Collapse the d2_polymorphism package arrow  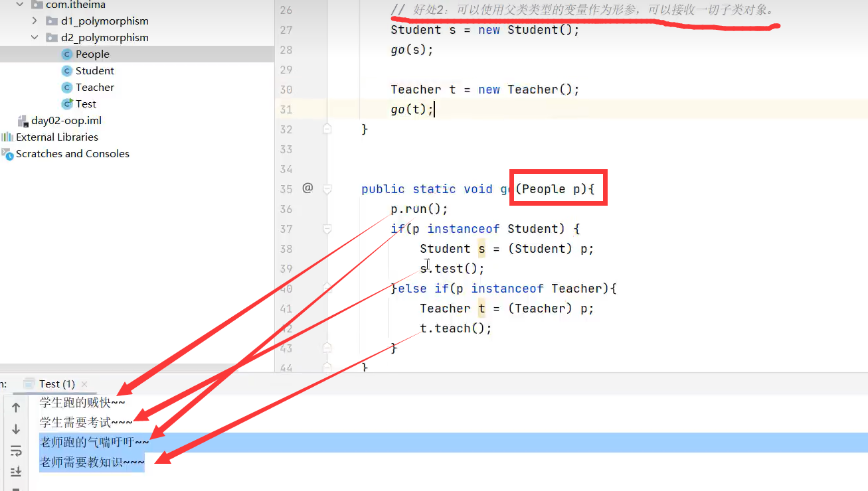tap(35, 38)
